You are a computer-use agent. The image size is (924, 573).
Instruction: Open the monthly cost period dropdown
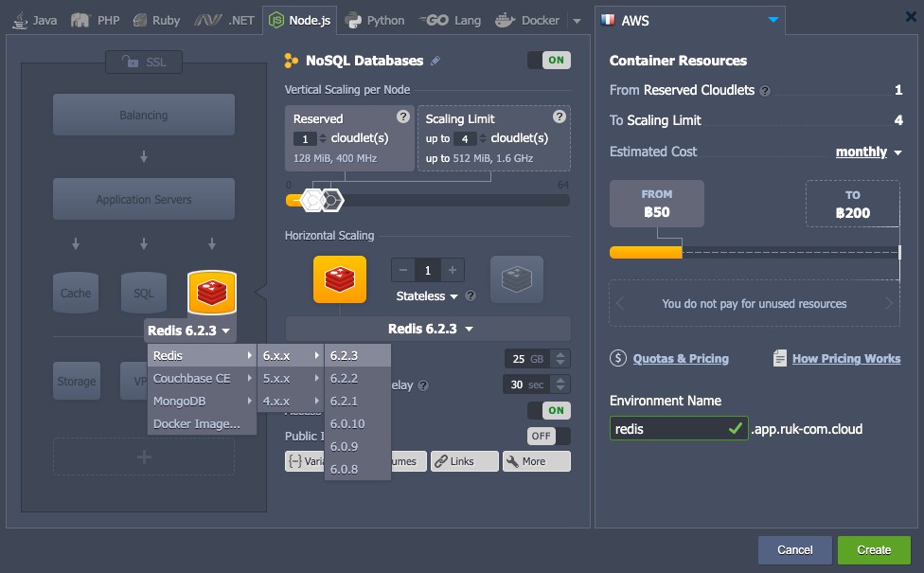(x=868, y=152)
